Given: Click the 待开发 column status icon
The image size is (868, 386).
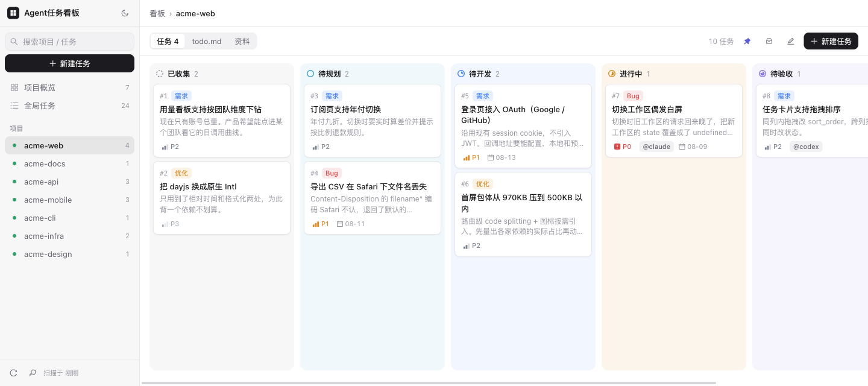Looking at the screenshot, I should (x=461, y=74).
